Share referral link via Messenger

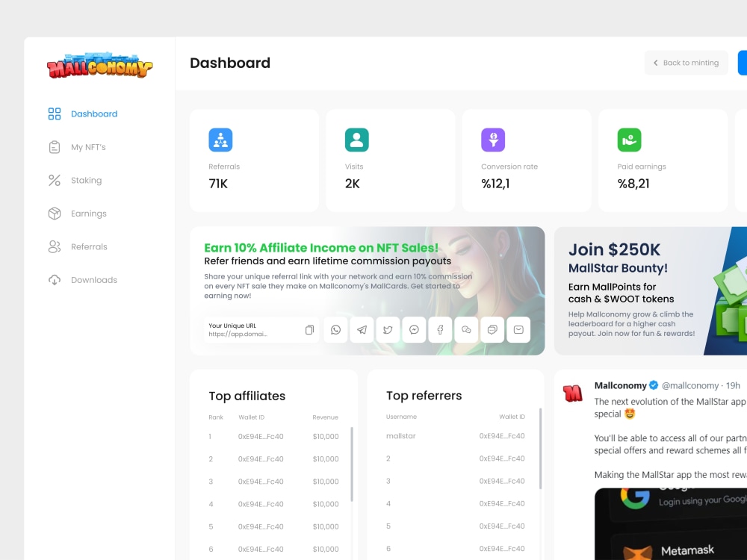[x=414, y=329]
